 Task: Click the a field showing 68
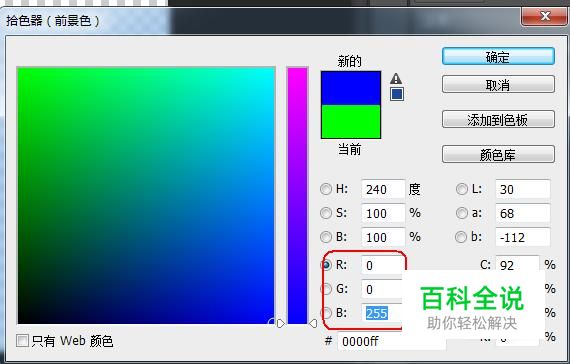pyautogui.click(x=523, y=213)
